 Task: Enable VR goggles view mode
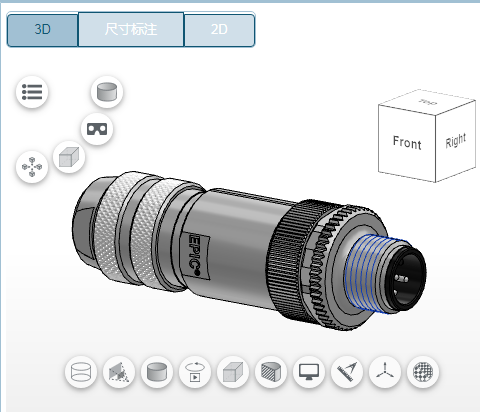[97, 129]
